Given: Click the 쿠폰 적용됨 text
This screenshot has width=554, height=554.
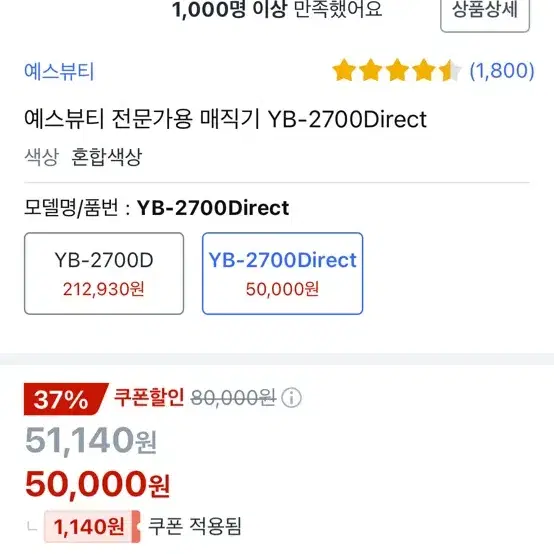Looking at the screenshot, I should 195,526.
